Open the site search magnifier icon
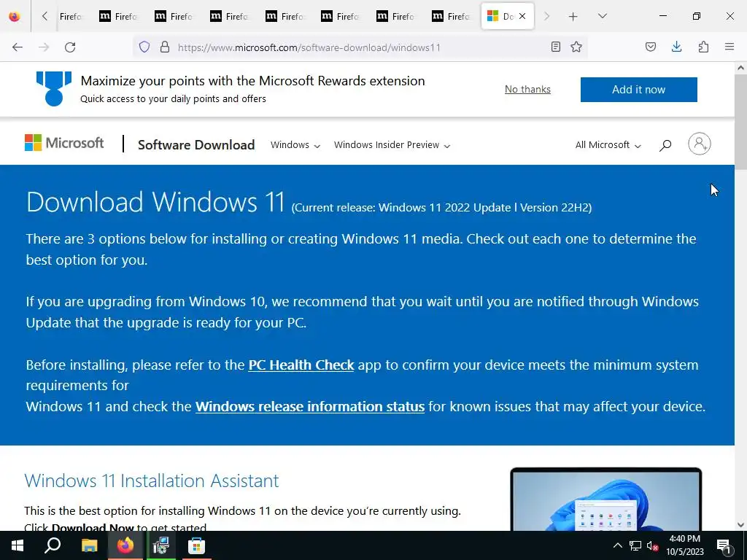The height and width of the screenshot is (560, 747). [x=665, y=145]
